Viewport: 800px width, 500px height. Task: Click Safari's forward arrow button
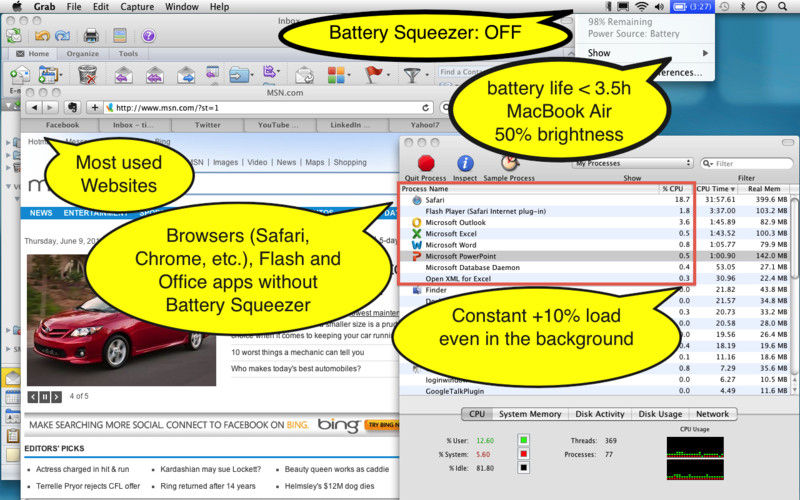[x=49, y=108]
